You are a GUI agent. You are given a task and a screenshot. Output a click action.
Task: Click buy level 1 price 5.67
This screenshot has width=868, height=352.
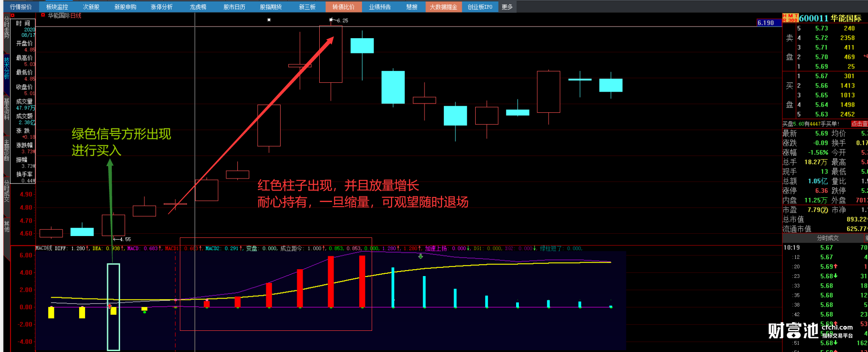[x=821, y=76]
